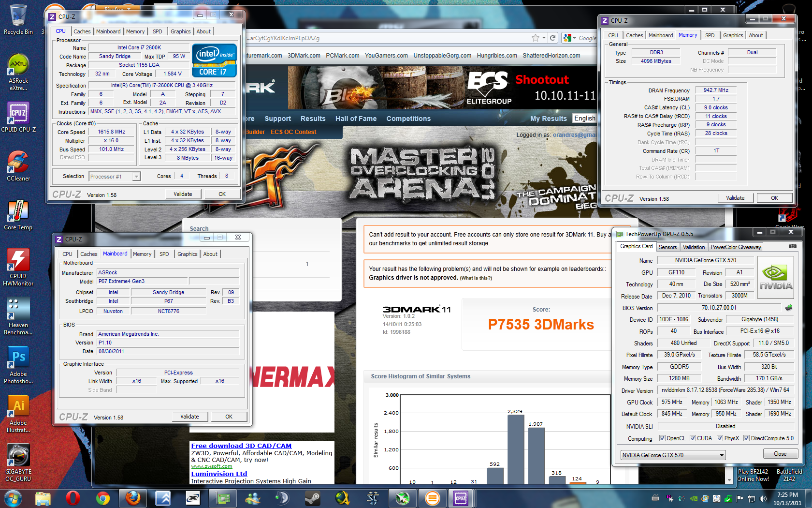
Task: Click the Hall of Fame menu item
Action: point(356,119)
